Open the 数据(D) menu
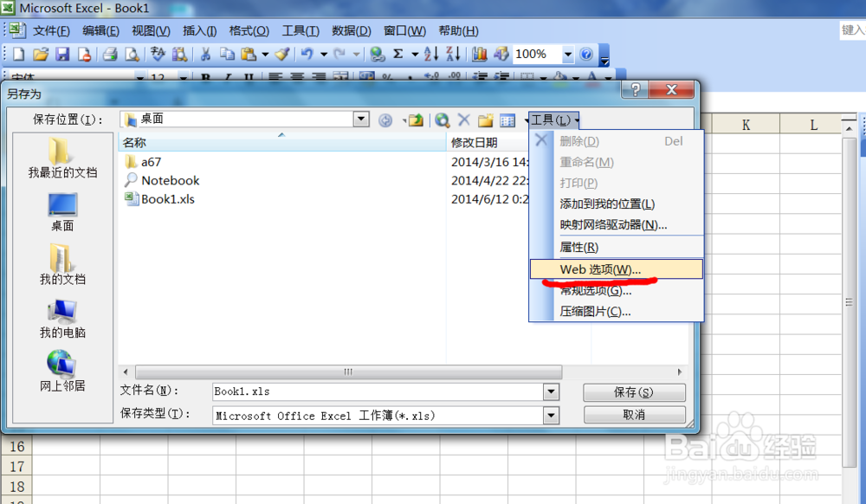866x504 pixels. coord(351,30)
